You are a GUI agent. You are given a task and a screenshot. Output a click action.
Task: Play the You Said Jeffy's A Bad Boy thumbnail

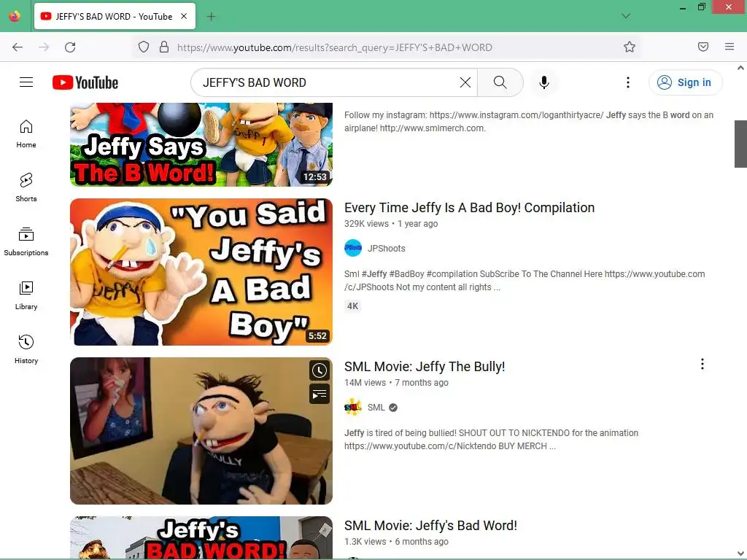click(x=201, y=272)
